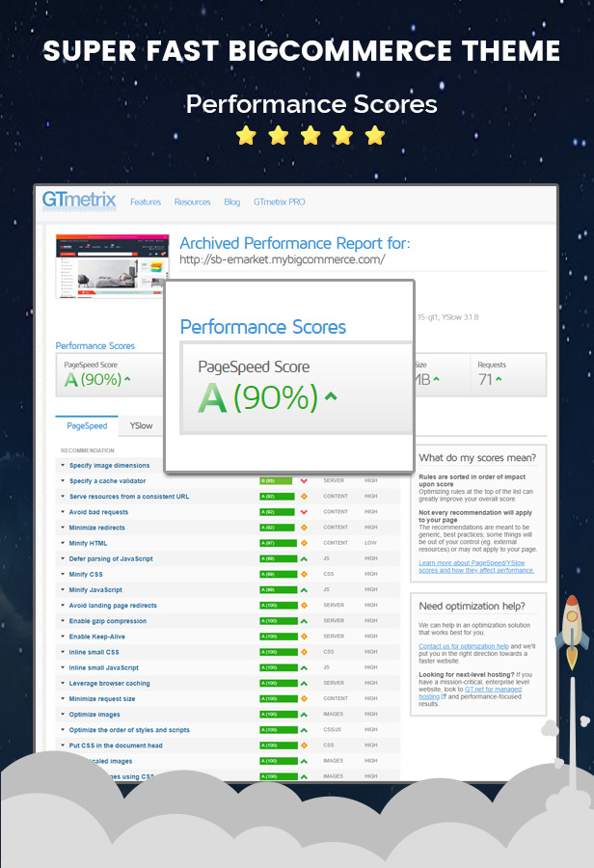594x868 pixels.
Task: Click the orange diamond icon in the Minify HTML row
Action: pyautogui.click(x=304, y=543)
